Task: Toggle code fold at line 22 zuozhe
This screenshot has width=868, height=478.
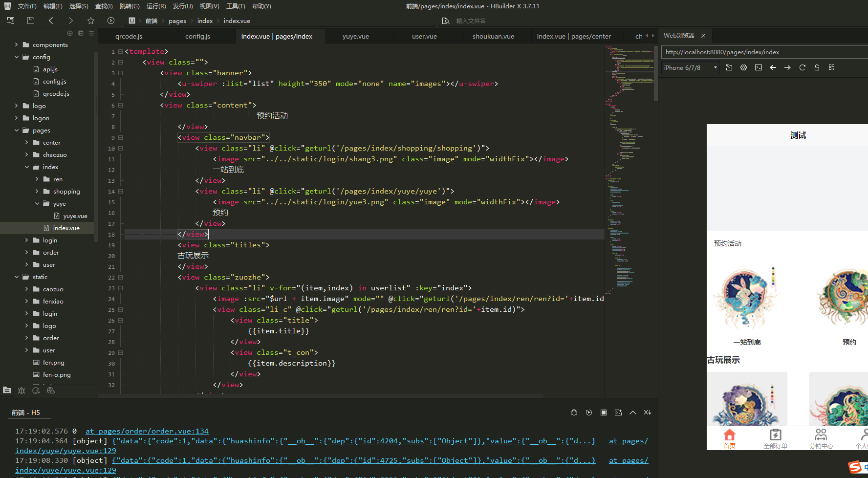Action: point(120,278)
